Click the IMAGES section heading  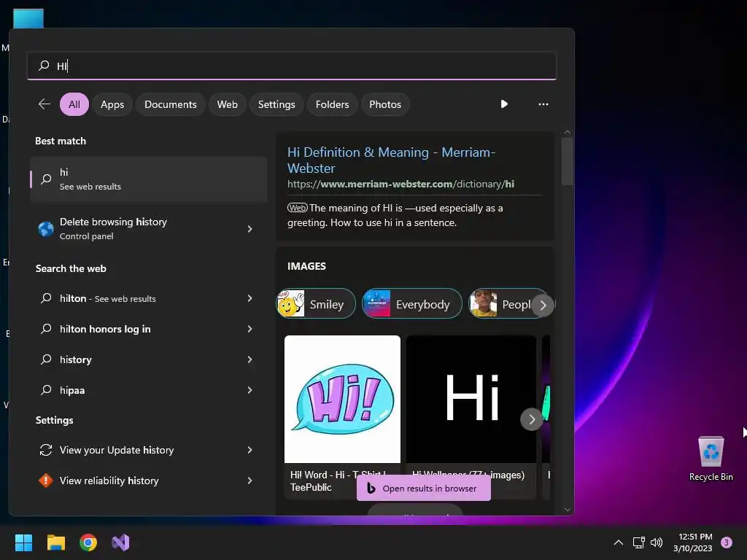[306, 266]
